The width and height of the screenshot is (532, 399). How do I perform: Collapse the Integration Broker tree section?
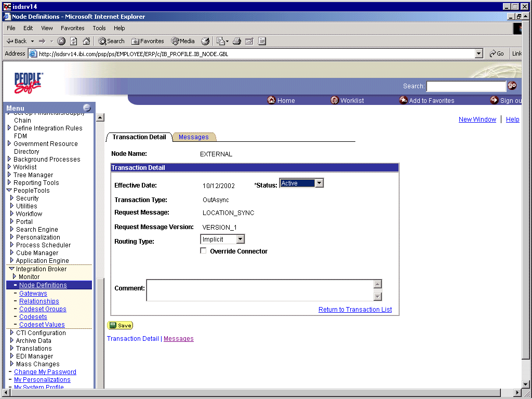point(11,269)
